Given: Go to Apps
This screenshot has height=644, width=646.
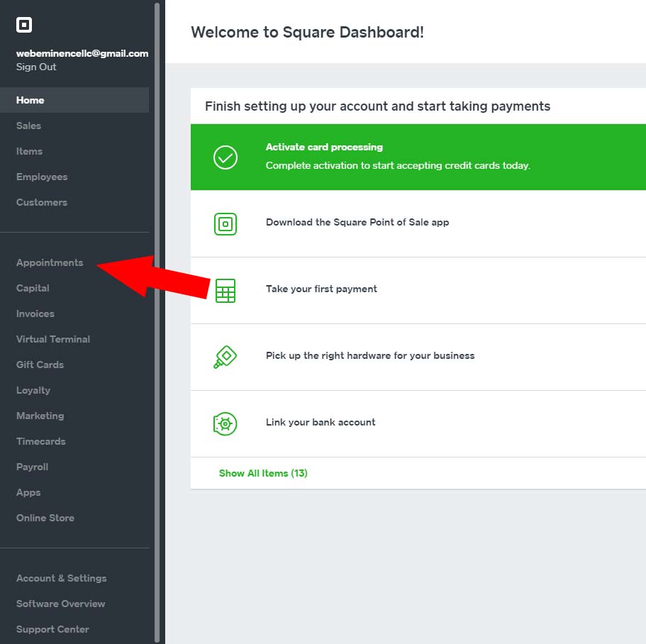Looking at the screenshot, I should [x=28, y=492].
